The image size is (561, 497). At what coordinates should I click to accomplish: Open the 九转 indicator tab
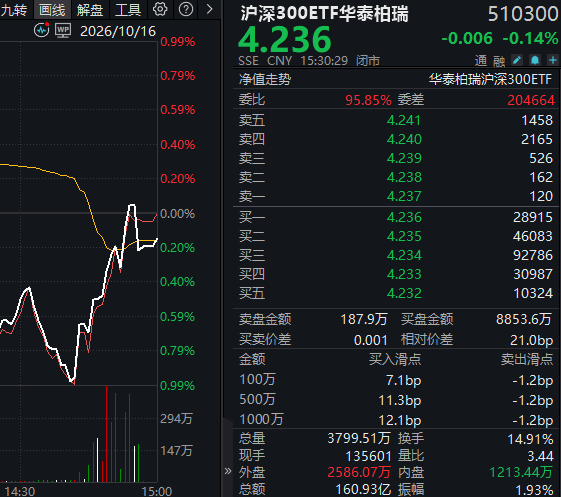[x=14, y=10]
